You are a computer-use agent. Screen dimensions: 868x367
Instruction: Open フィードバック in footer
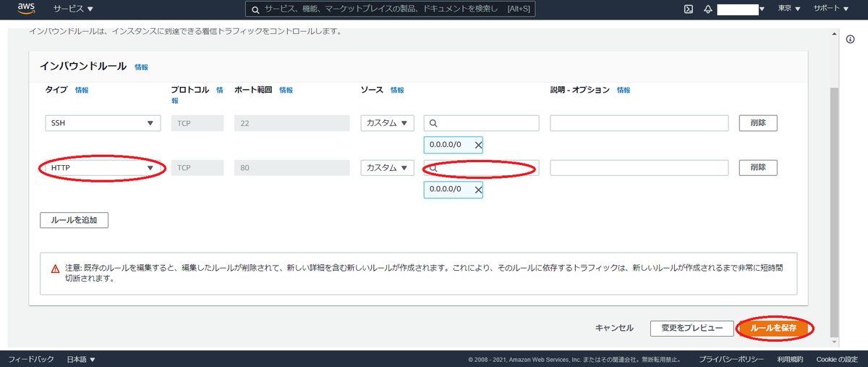click(31, 359)
